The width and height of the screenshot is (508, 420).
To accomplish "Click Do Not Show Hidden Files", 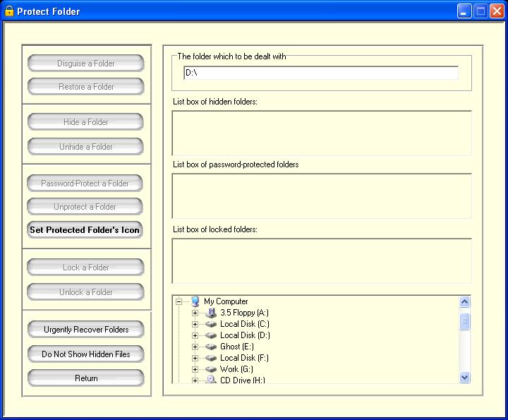I will pos(86,354).
